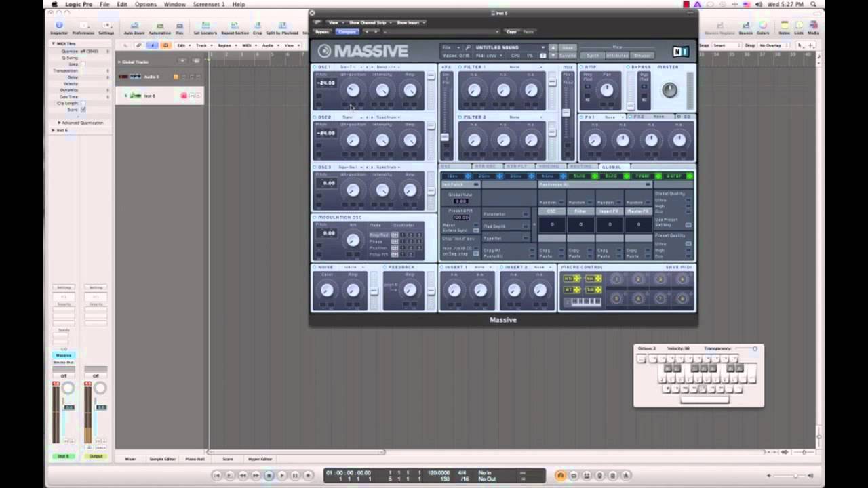Screen dimensions: 868x488
Task: Open Colors palette in toolbar
Action: [x=763, y=28]
